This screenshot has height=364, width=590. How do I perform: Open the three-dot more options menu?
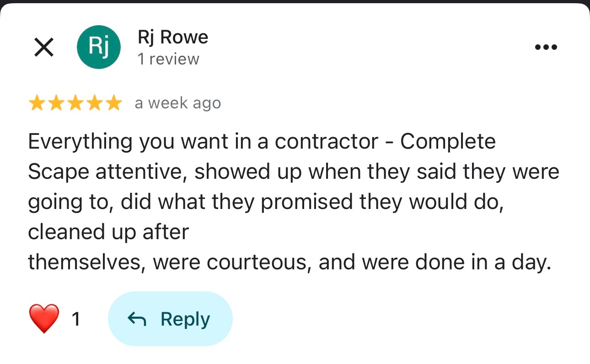(x=546, y=47)
